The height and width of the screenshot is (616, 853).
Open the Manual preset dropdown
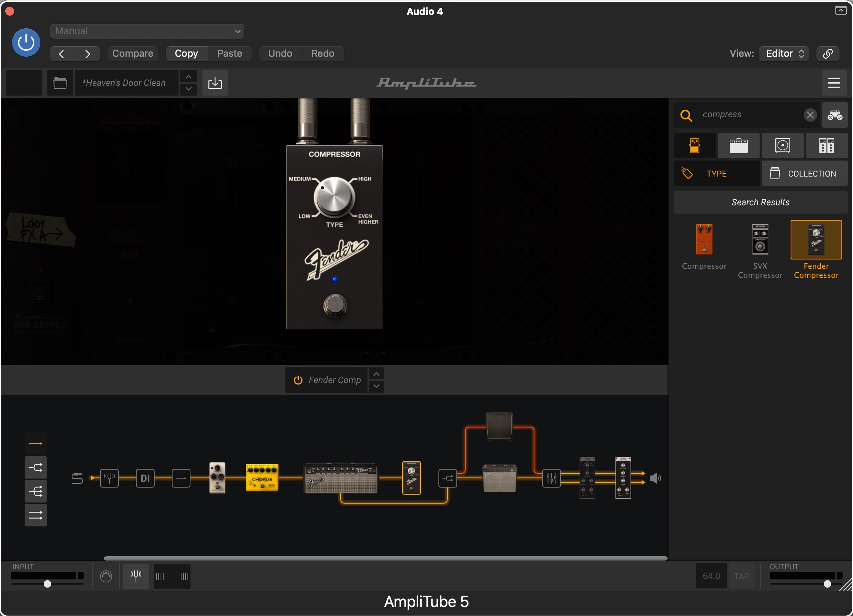click(x=147, y=31)
